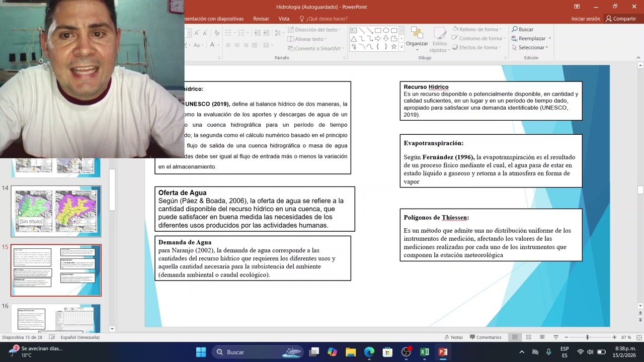Toggle the Notas pane
Viewport: 644px width, 362px height.
(454, 337)
